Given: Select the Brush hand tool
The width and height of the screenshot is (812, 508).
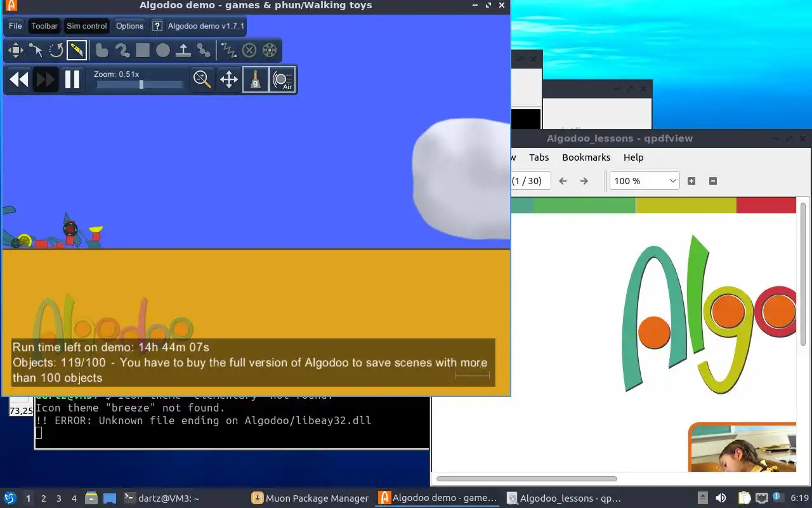Looking at the screenshot, I should [101, 50].
